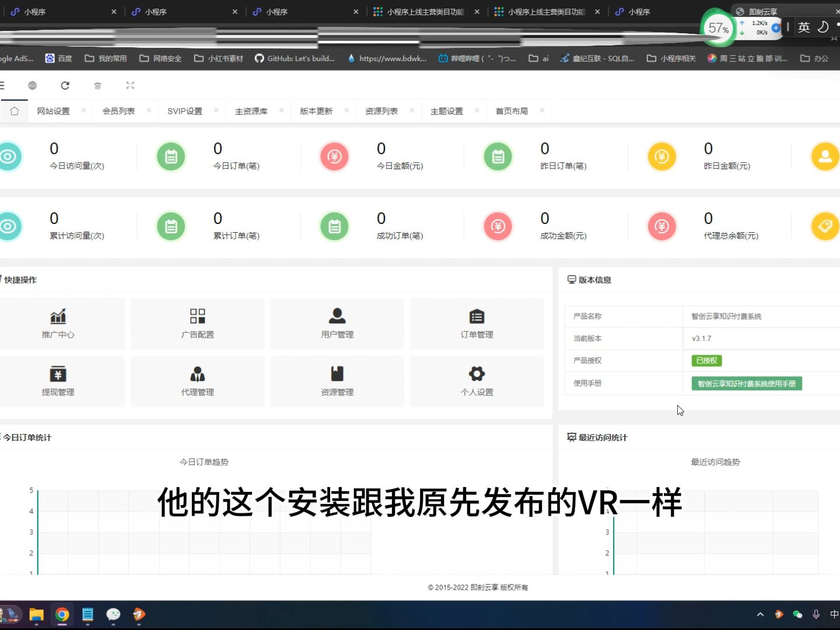Open 资源管理 resource management icon
Viewport: 840px width, 630px height.
point(337,374)
